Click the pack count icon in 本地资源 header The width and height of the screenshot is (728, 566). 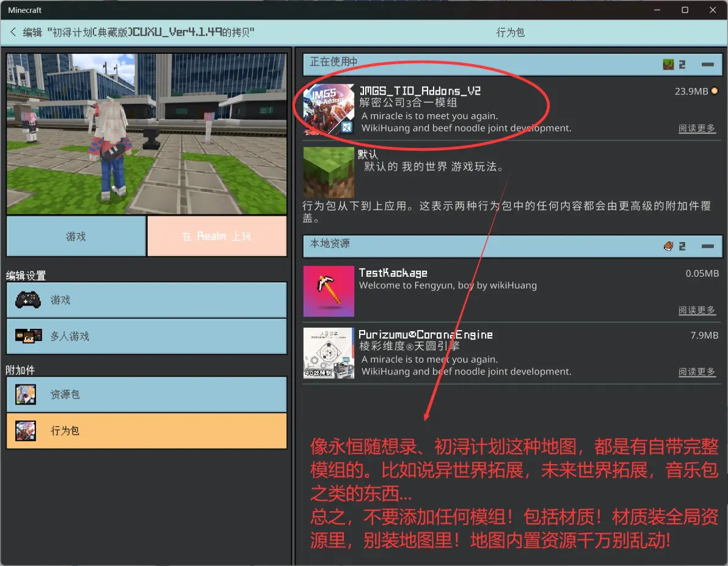point(668,246)
